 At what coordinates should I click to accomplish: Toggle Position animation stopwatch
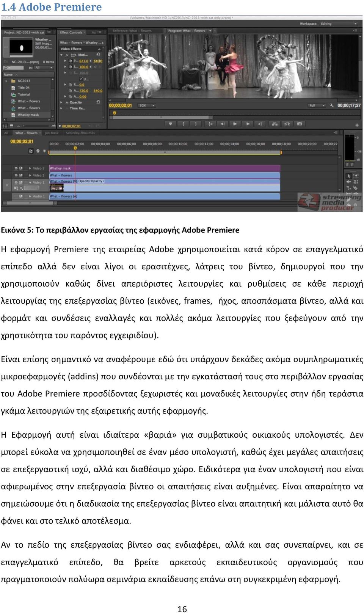tap(71, 61)
